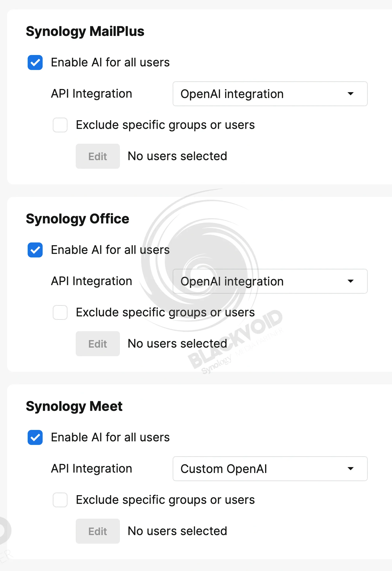The width and height of the screenshot is (392, 571).
Task: Click the Office 'API Integration' label
Action: pos(91,281)
